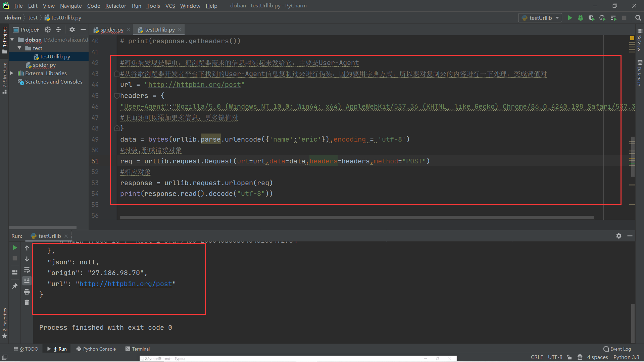644x362 pixels.
Task: Clear all Run console output with the trash icon
Action: (27, 303)
